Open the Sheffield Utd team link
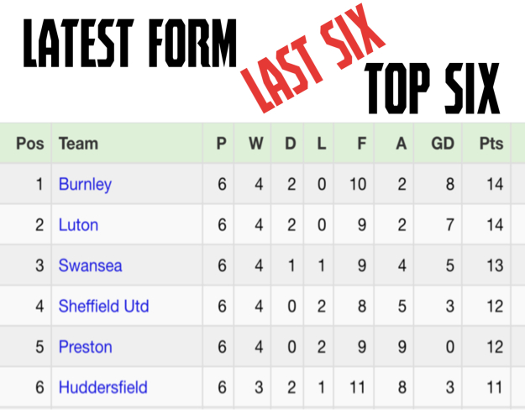Image resolution: width=525 pixels, height=420 pixels. (103, 306)
